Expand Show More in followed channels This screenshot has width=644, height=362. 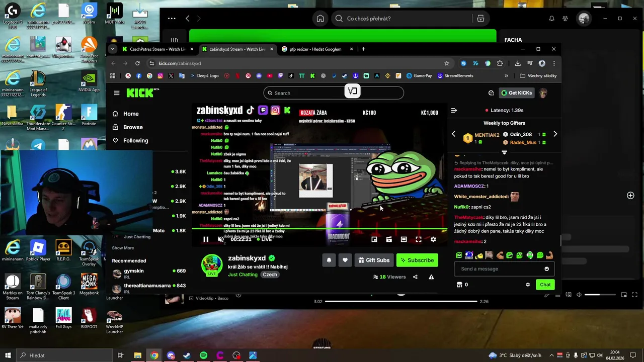pyautogui.click(x=123, y=248)
